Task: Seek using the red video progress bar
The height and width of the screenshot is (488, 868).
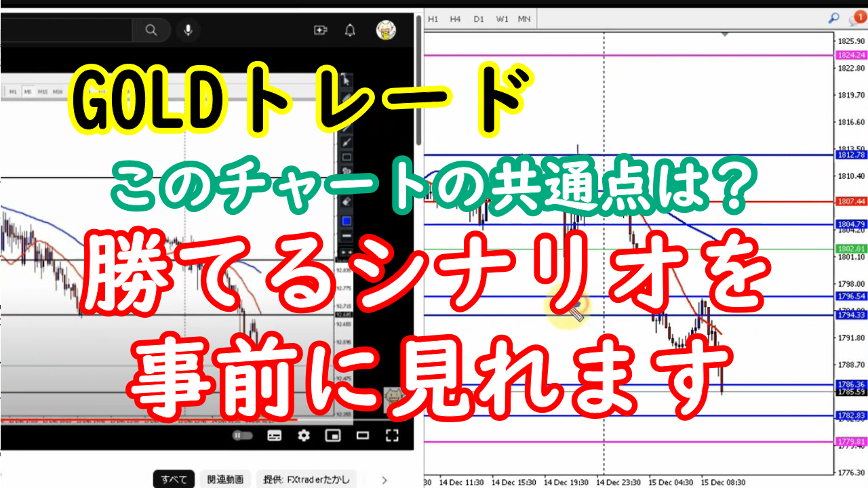Action: coord(149,420)
